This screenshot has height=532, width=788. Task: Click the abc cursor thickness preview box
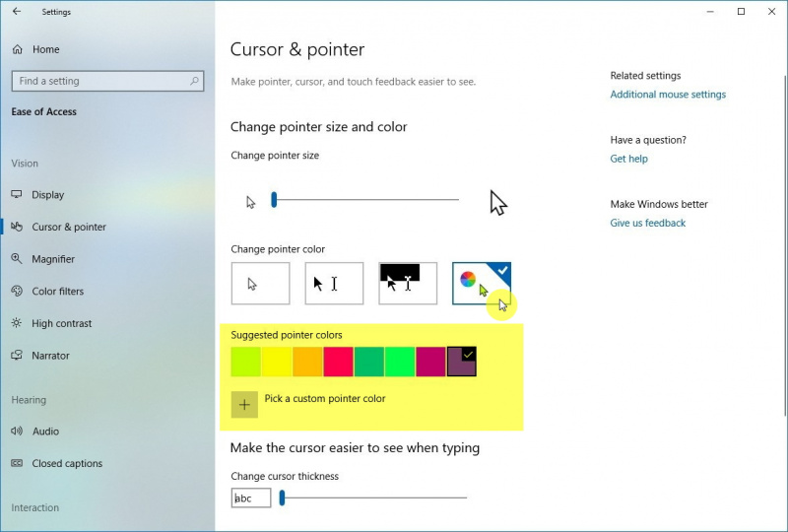click(251, 498)
